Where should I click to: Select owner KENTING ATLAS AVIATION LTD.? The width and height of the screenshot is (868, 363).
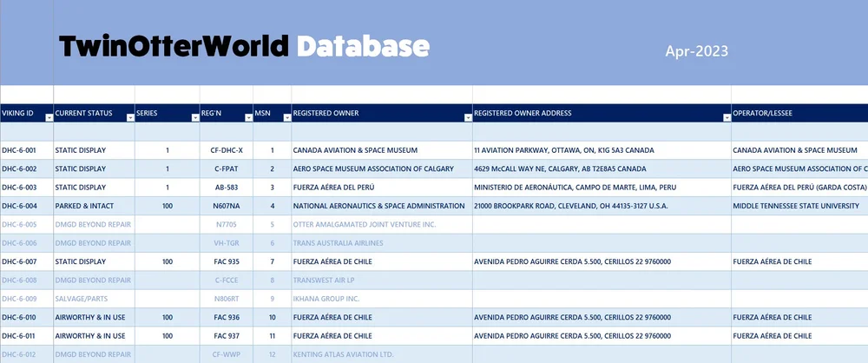tap(382, 354)
